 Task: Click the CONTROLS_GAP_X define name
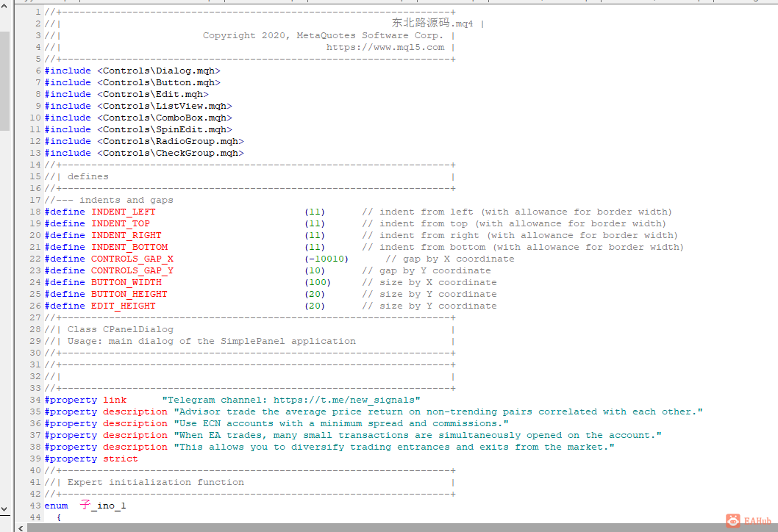click(x=132, y=259)
